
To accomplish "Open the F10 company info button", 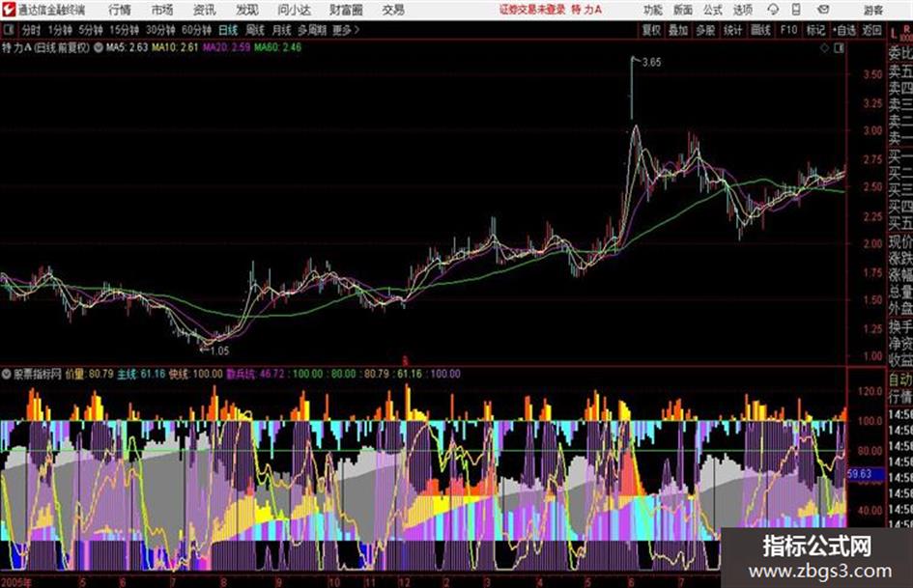I will [788, 30].
